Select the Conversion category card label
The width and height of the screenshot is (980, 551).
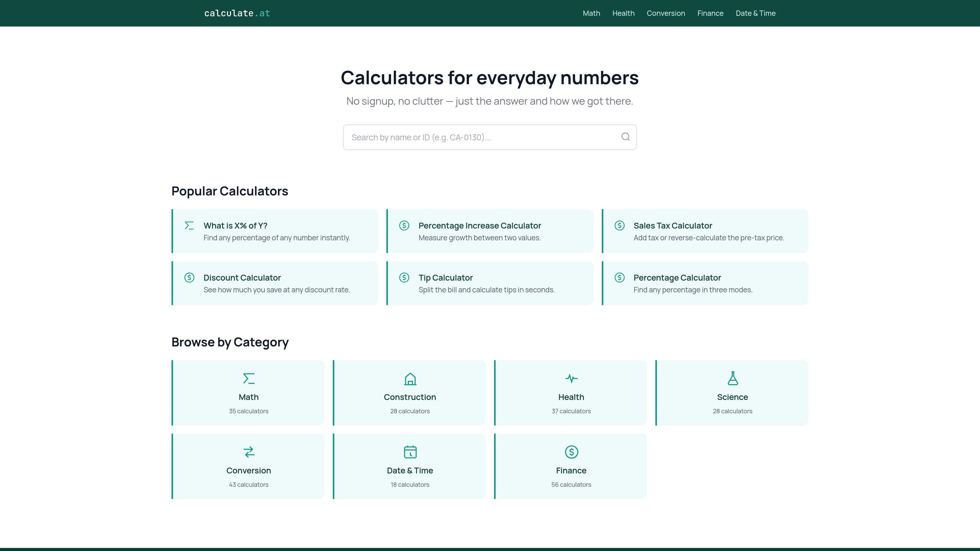click(x=249, y=470)
